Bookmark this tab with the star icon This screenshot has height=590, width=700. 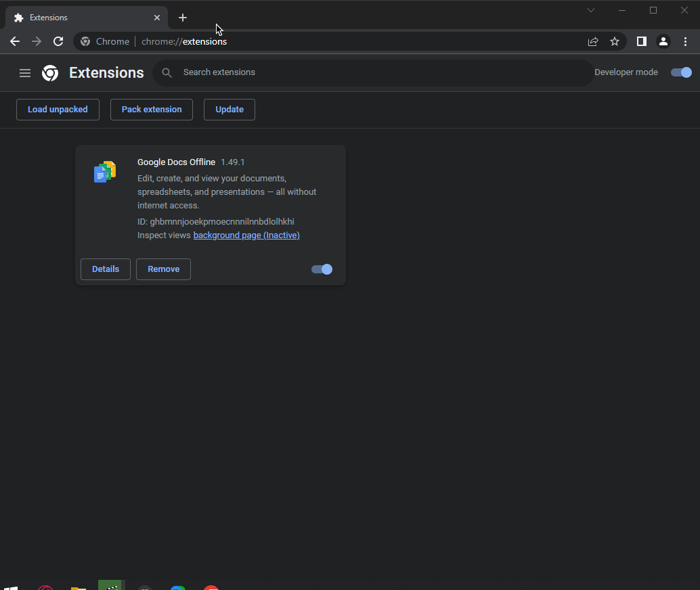(615, 41)
